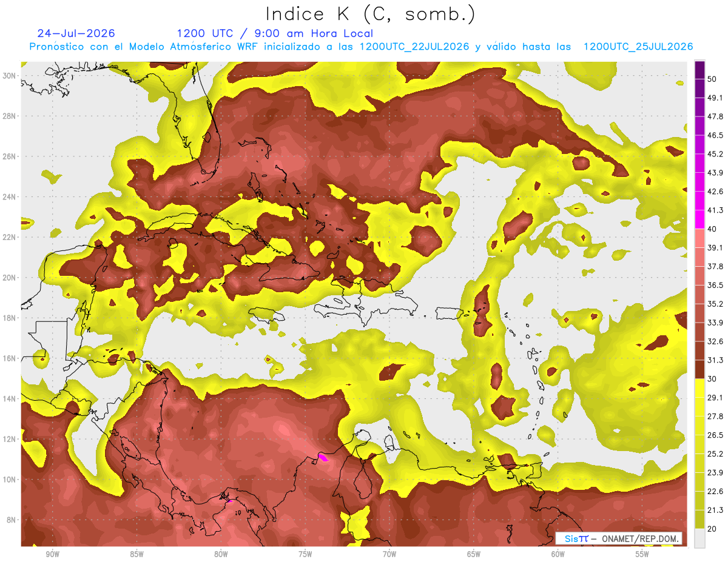Click the colorbar label '45.2'
Viewport: 728px width, 562px height.
click(x=715, y=154)
